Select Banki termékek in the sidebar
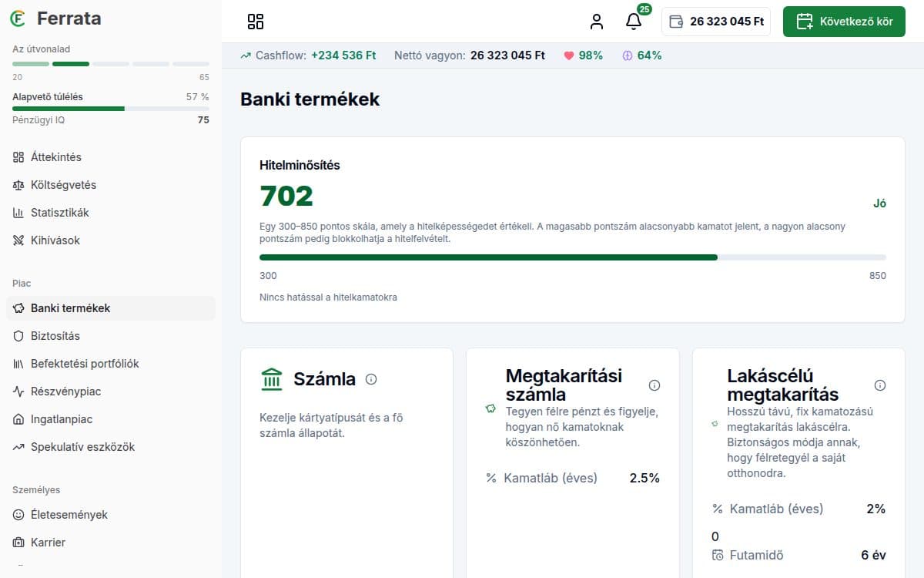This screenshot has height=578, width=924. (x=111, y=308)
